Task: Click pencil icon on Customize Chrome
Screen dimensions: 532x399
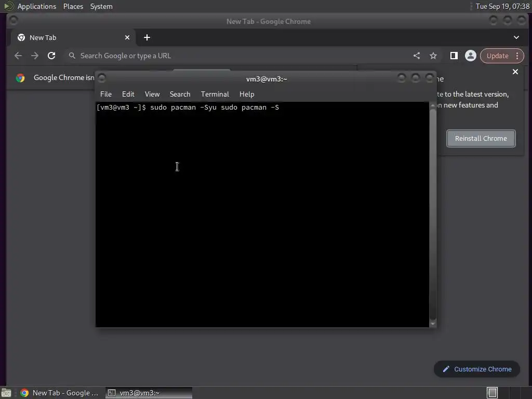Action: (446, 369)
